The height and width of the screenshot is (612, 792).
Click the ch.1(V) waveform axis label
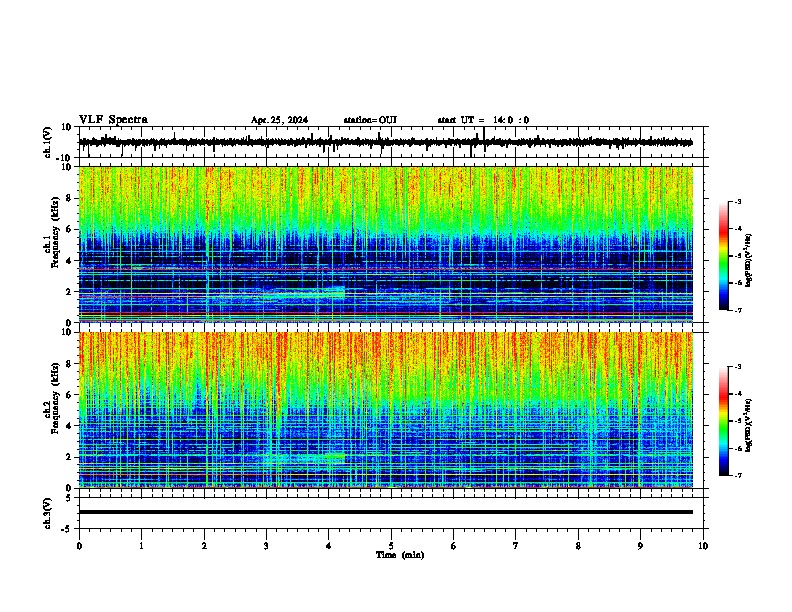(48, 142)
